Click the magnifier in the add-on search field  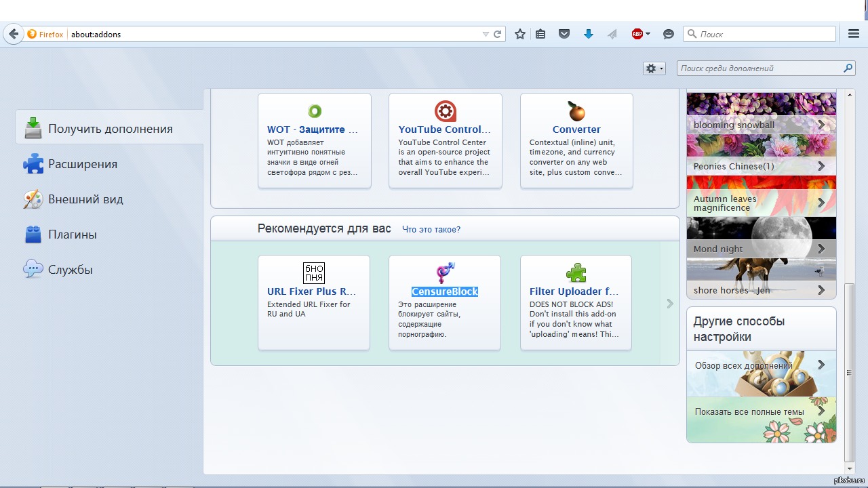(x=848, y=68)
